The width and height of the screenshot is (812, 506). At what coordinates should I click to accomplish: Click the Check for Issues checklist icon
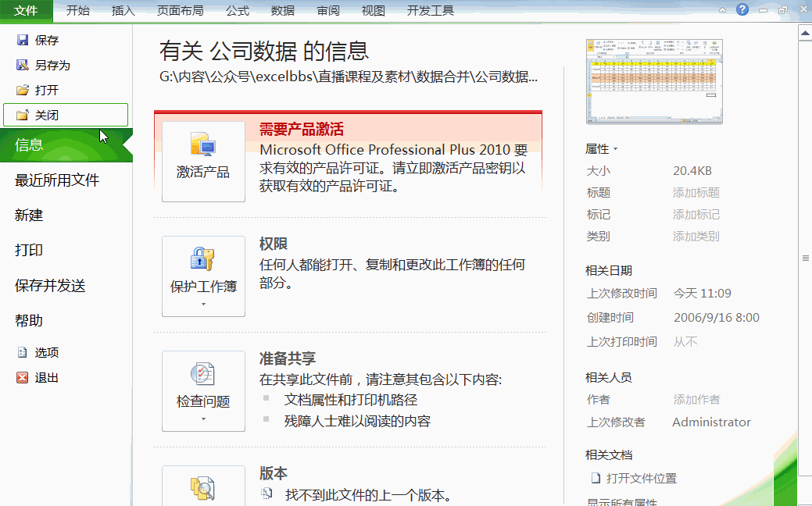[x=203, y=374]
